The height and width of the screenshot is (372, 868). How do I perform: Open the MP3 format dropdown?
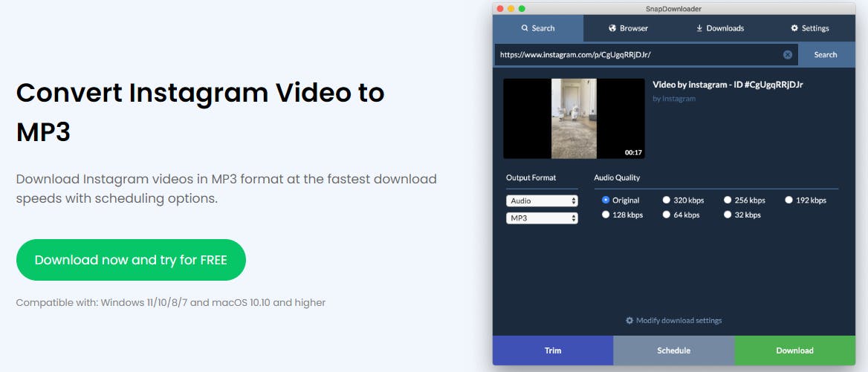[x=542, y=218]
